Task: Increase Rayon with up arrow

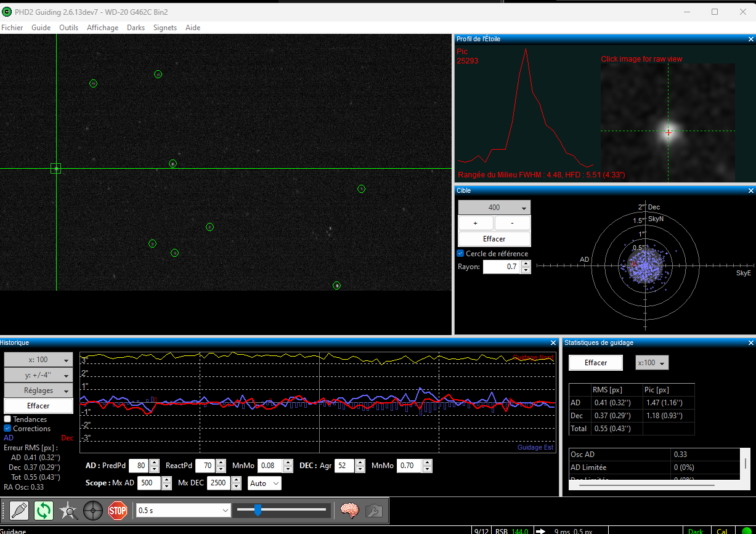Action: pos(526,264)
